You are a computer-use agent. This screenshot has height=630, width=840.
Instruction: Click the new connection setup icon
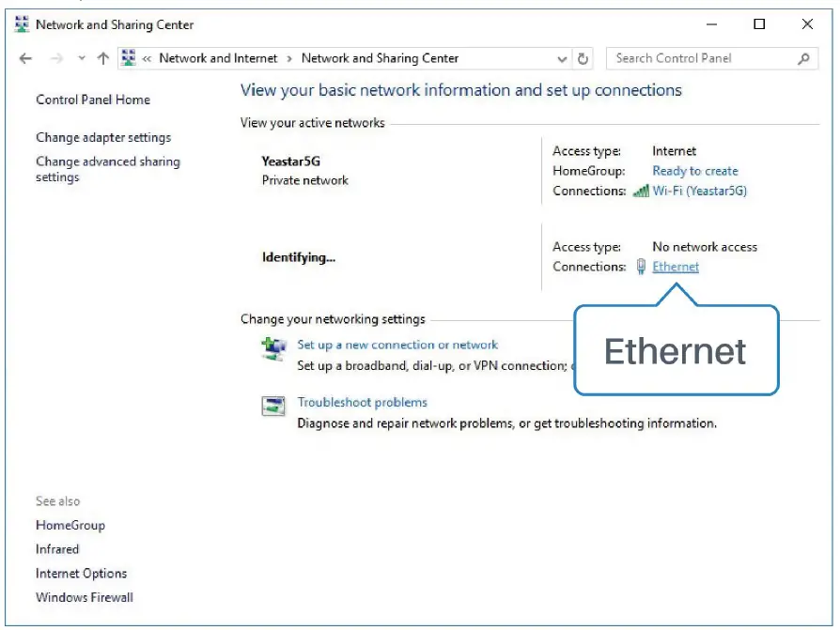coord(273,348)
